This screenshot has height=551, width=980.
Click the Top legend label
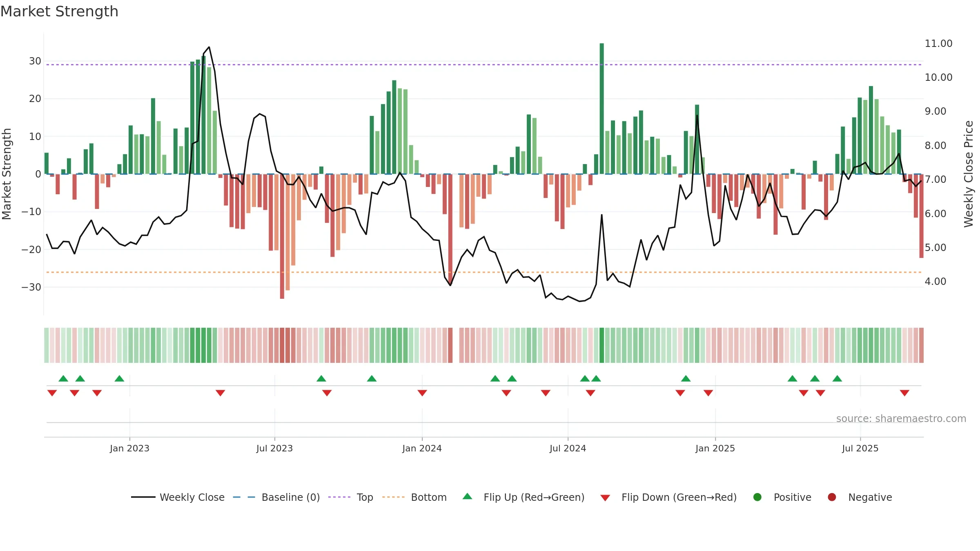365,497
